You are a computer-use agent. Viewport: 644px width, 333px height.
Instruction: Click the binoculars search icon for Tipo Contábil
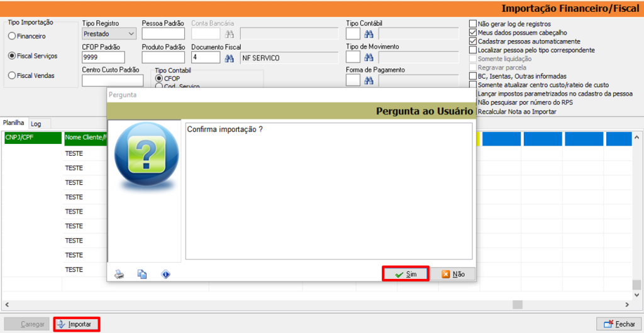tap(369, 34)
